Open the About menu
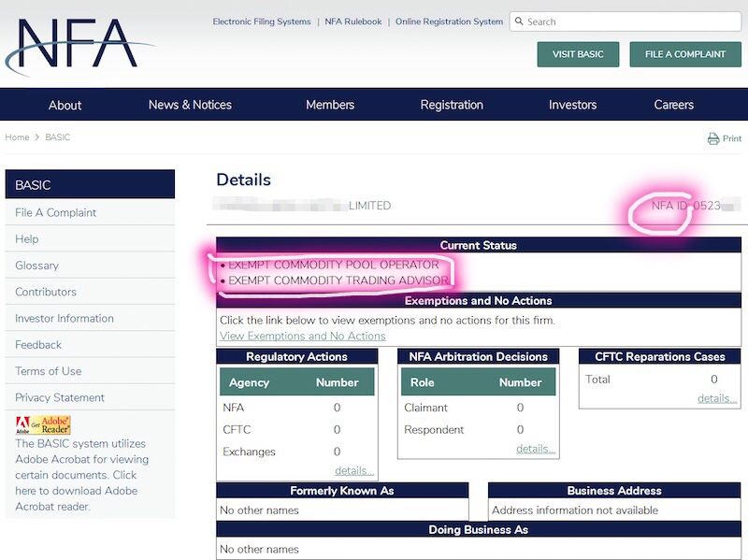The image size is (748, 560). click(65, 105)
